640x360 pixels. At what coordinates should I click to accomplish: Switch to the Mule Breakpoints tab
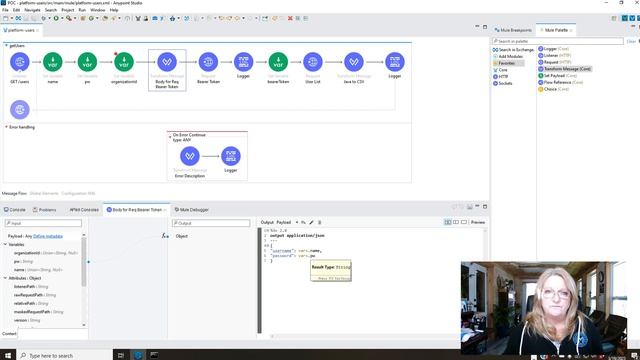click(513, 30)
